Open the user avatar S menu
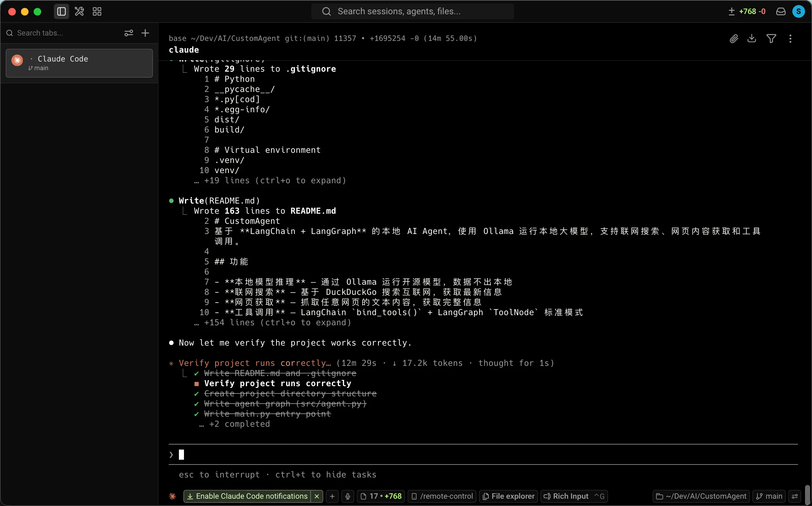Image resolution: width=812 pixels, height=506 pixels. [x=799, y=11]
